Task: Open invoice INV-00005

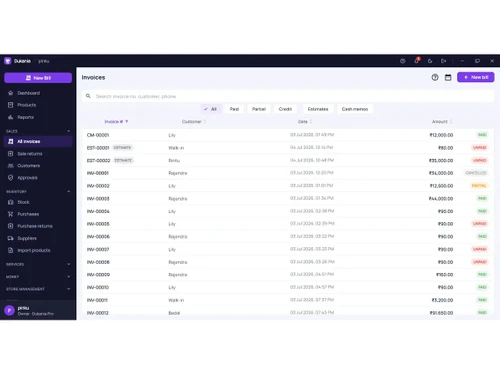Action: click(x=288, y=224)
